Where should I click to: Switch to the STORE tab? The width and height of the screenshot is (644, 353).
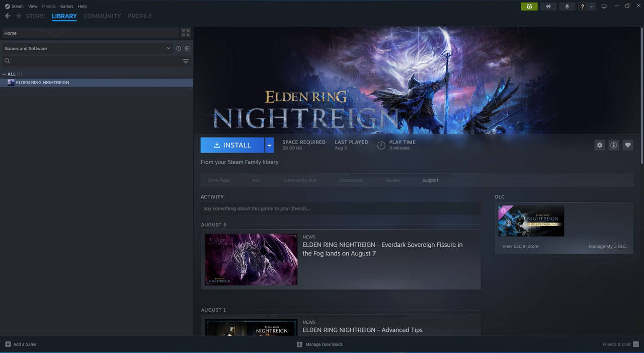35,16
